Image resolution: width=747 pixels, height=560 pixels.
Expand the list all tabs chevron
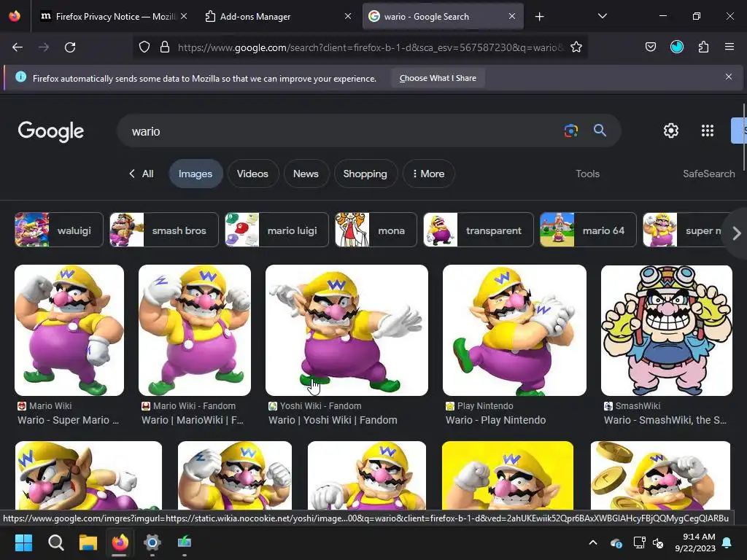click(602, 16)
